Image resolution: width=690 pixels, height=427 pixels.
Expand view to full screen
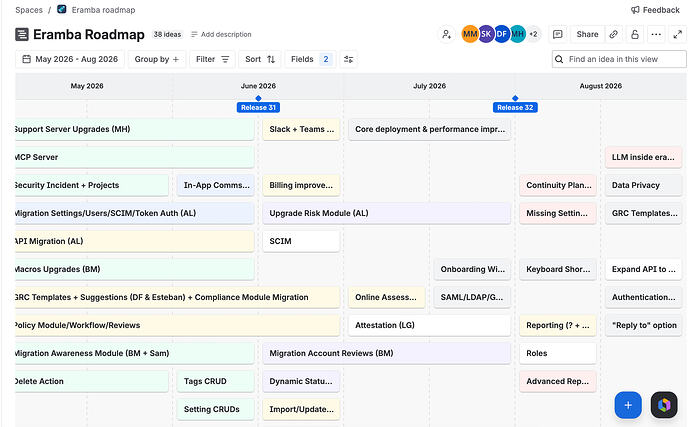point(678,34)
